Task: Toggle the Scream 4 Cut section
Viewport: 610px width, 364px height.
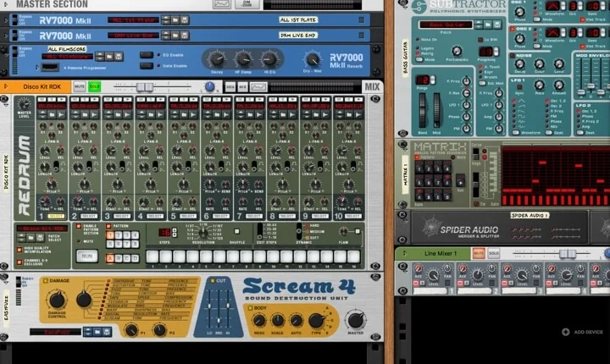Action: 213,280
